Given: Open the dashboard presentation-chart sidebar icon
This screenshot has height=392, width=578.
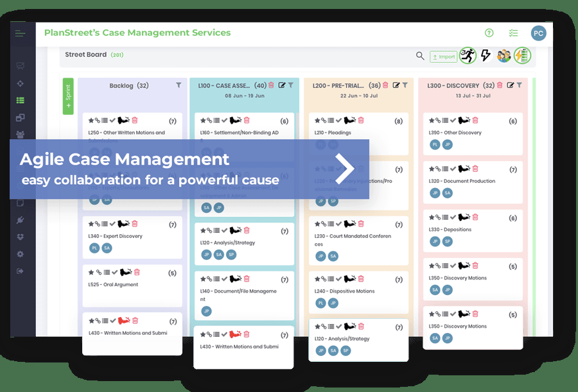Looking at the screenshot, I should 21,66.
